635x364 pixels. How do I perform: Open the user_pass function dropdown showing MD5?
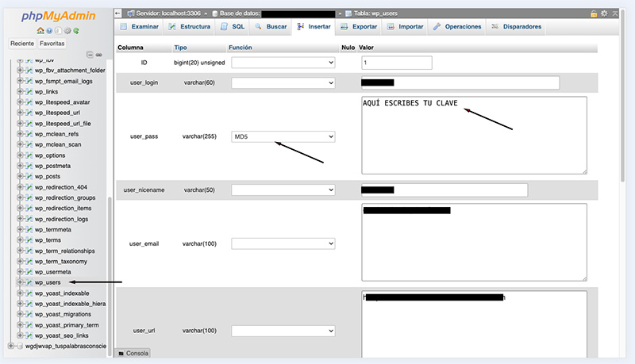click(x=283, y=137)
